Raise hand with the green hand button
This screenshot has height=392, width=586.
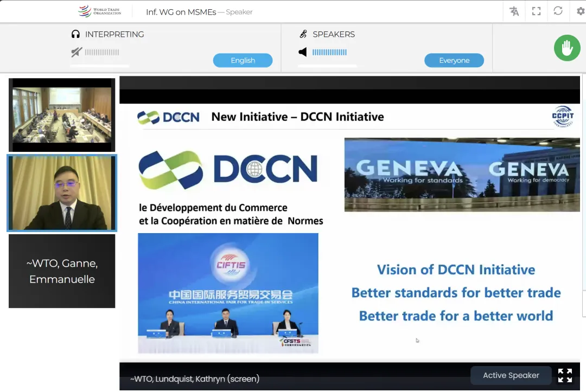tap(567, 48)
